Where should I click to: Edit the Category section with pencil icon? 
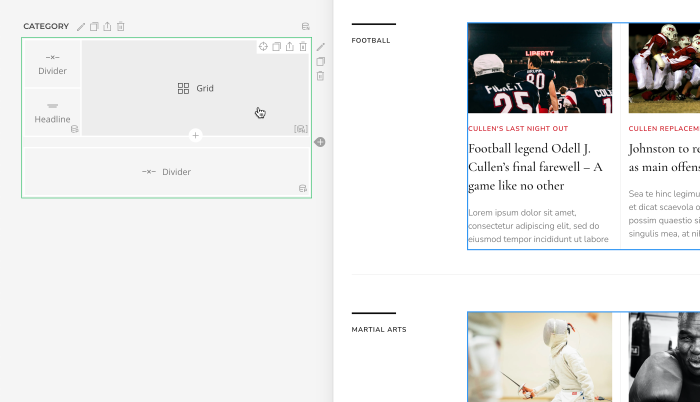[x=81, y=27]
